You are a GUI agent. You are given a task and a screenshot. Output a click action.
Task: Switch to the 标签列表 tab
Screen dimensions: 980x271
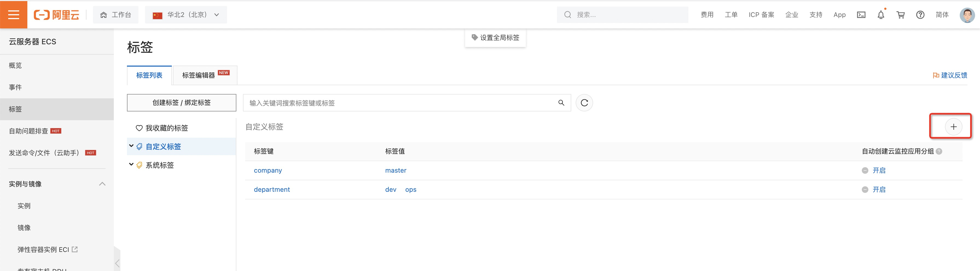point(149,75)
